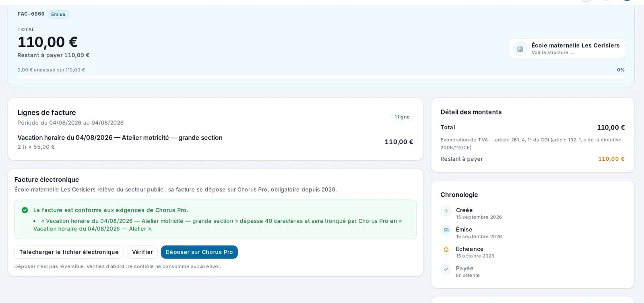Click the green check icon in the conformity notice
Screen dimensions: 644x303
[25, 210]
